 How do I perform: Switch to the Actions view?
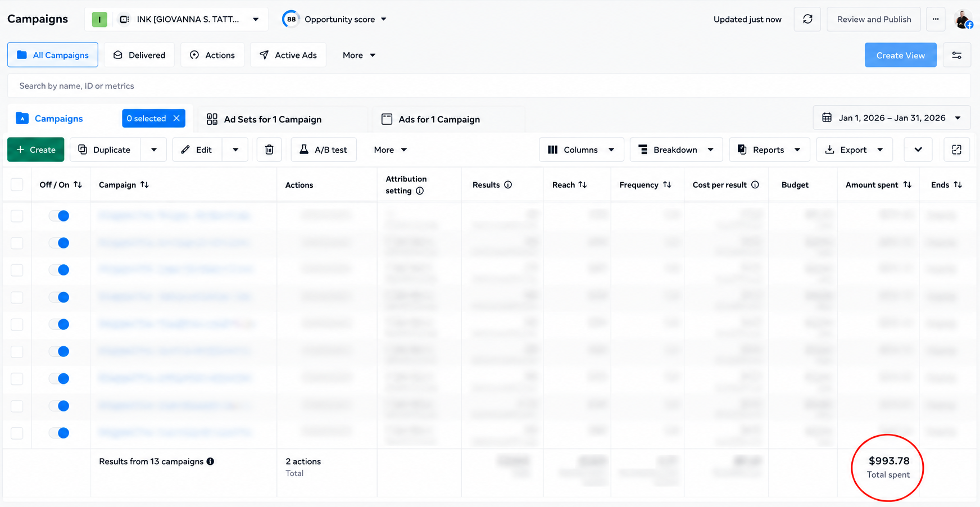pos(212,55)
